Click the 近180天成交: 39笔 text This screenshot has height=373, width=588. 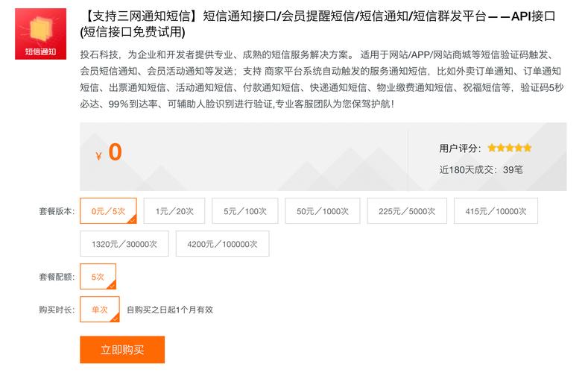tap(481, 170)
